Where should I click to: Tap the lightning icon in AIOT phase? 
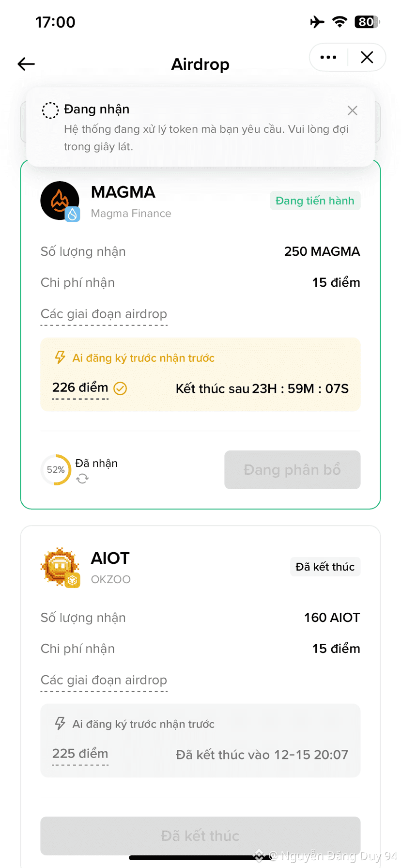pos(60,724)
